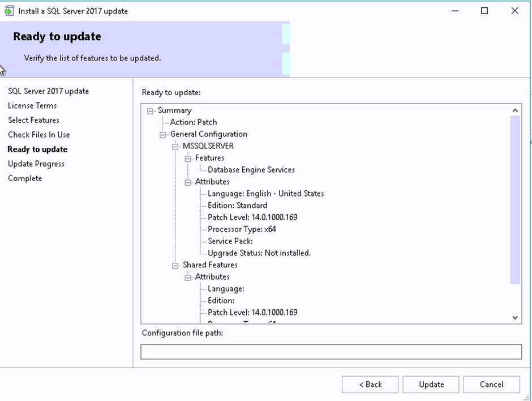The width and height of the screenshot is (532, 401).
Task: Select Patch Level row under MSSQLSERVER
Action: (x=252, y=217)
